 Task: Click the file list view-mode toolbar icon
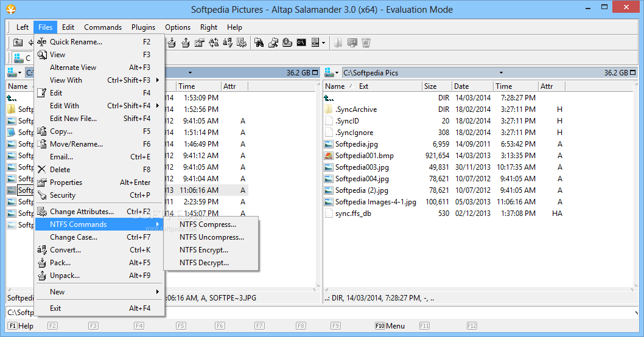[315, 43]
